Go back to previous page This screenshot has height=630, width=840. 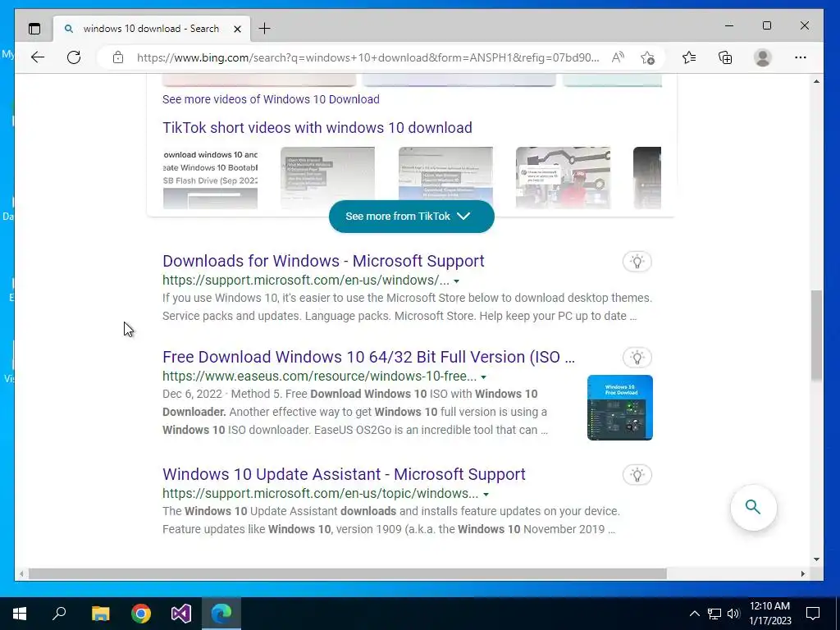(38, 57)
